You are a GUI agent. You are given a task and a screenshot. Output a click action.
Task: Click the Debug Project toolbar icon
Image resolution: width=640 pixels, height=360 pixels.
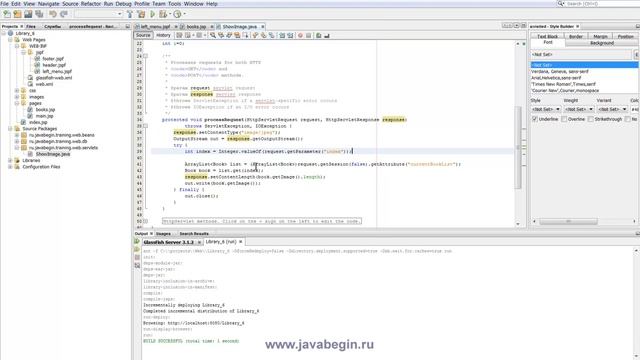tap(164, 14)
